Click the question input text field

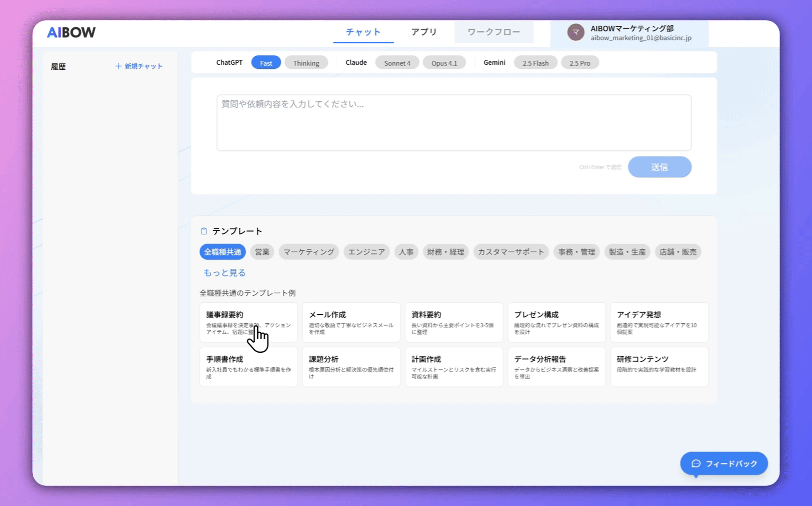[x=453, y=123]
